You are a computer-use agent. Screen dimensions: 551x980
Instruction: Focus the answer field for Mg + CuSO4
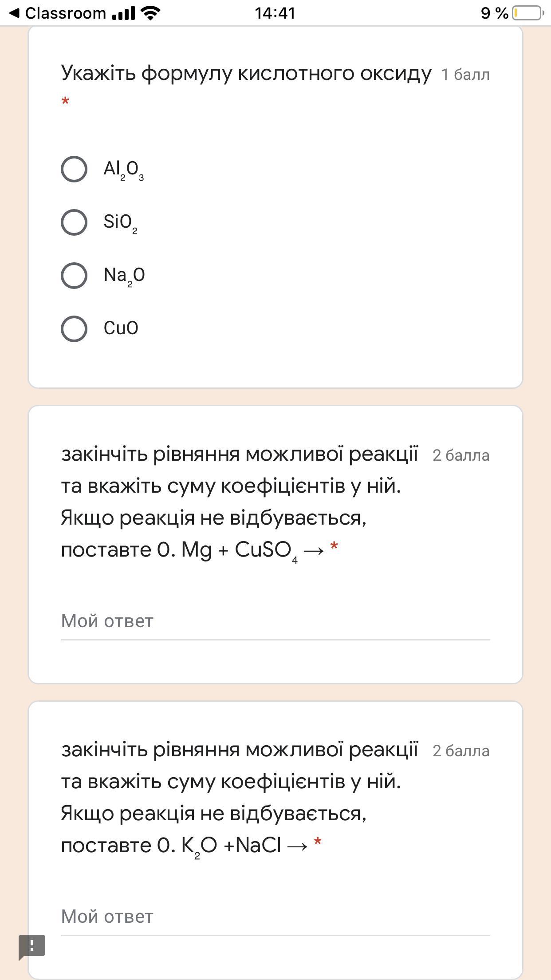(x=275, y=621)
